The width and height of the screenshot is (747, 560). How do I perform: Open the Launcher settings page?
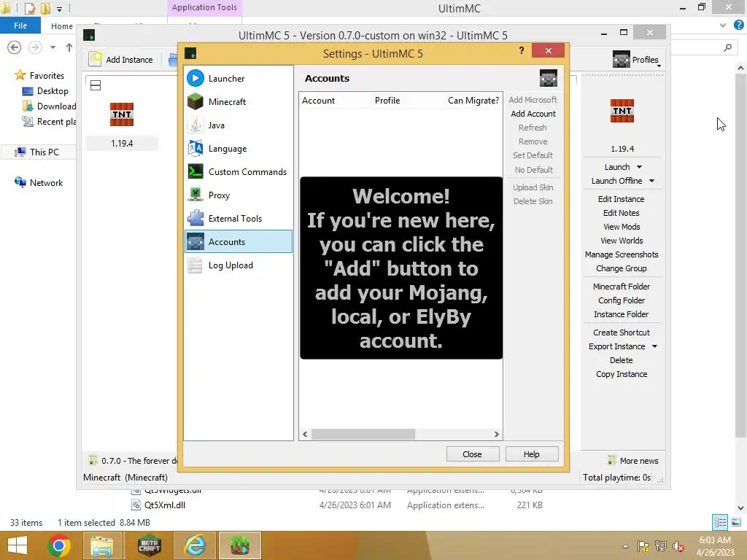(239, 78)
